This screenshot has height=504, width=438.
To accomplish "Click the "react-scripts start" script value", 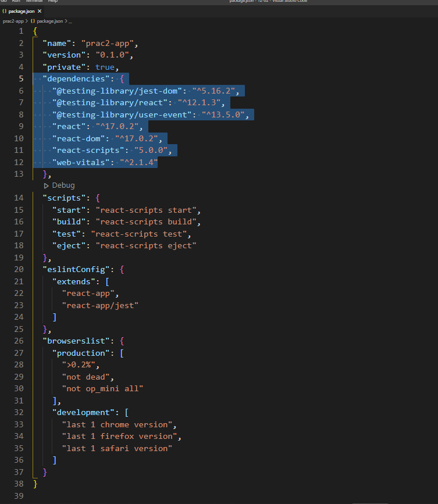I will (x=149, y=210).
